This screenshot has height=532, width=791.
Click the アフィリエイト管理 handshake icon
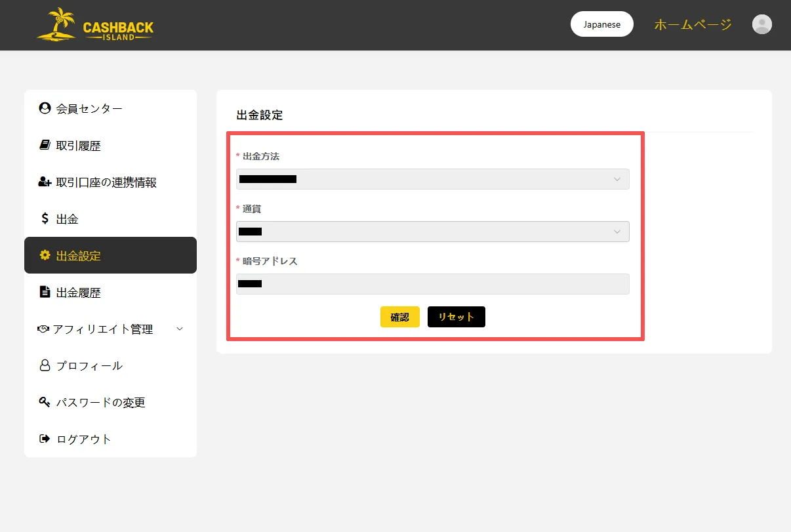pos(43,329)
